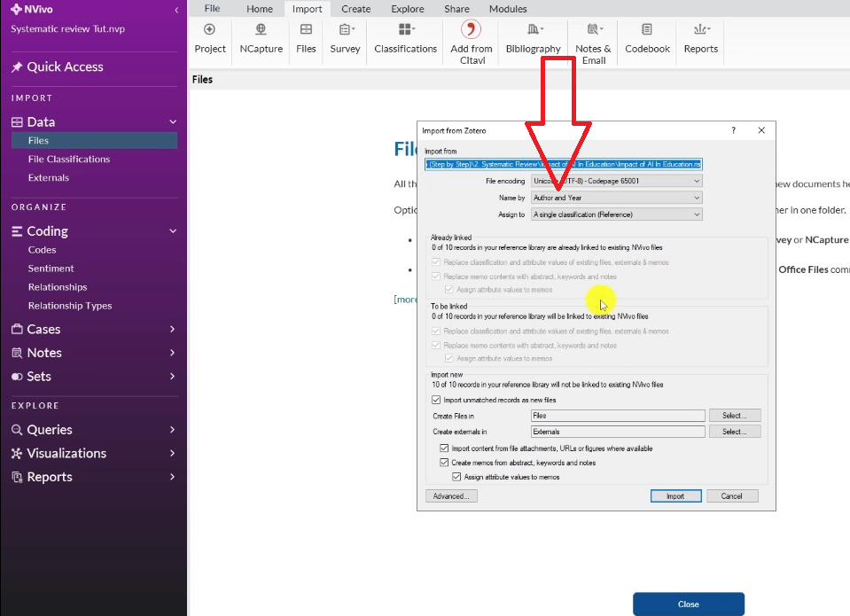
Task: Select the Import ribbon tab
Action: tap(307, 9)
